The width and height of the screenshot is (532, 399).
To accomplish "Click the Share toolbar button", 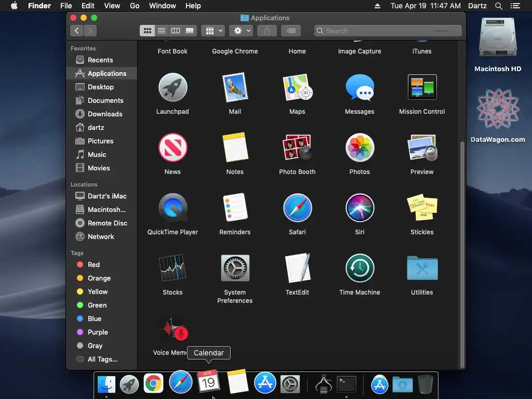I will 267,31.
